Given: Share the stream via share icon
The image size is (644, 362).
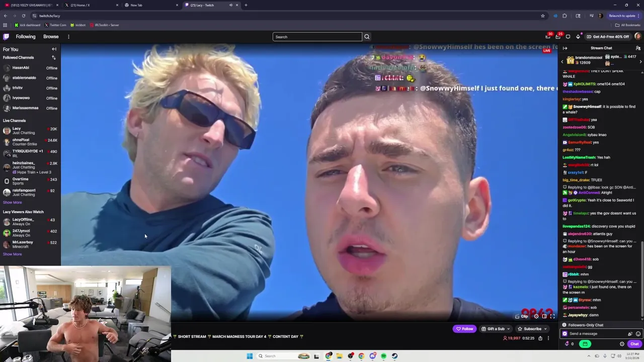Looking at the screenshot, I should click(x=540, y=338).
